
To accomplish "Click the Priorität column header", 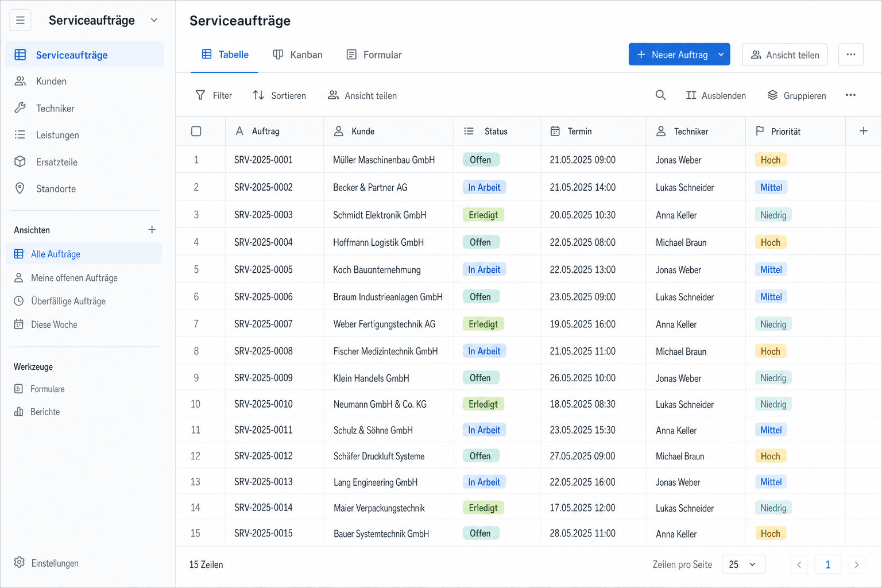I will [x=795, y=131].
